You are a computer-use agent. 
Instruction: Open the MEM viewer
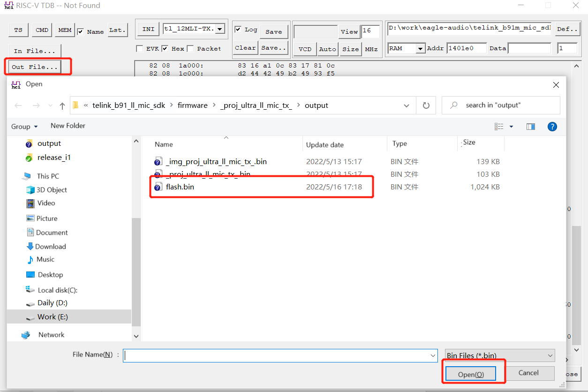pyautogui.click(x=65, y=29)
